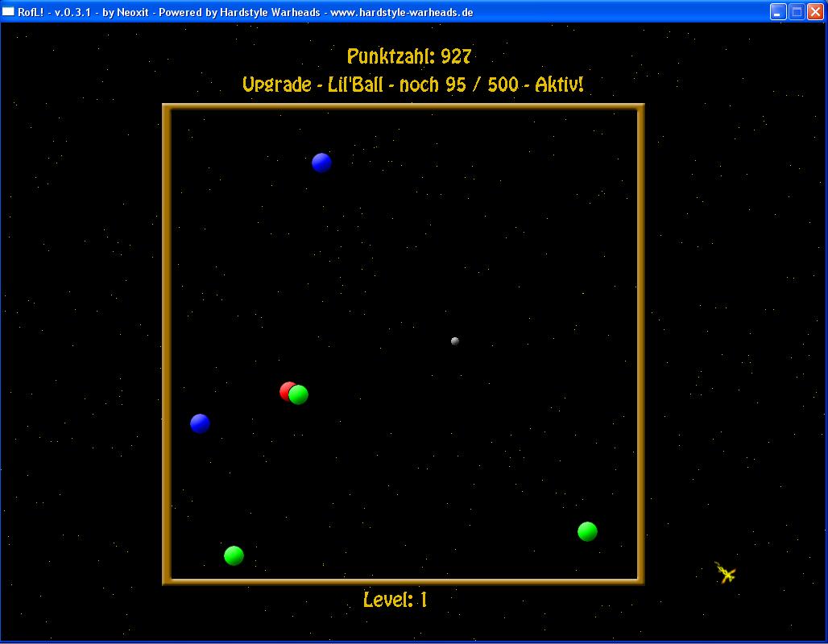Click the blue ball near the arena top
Image resolution: width=828 pixels, height=644 pixels.
point(321,163)
